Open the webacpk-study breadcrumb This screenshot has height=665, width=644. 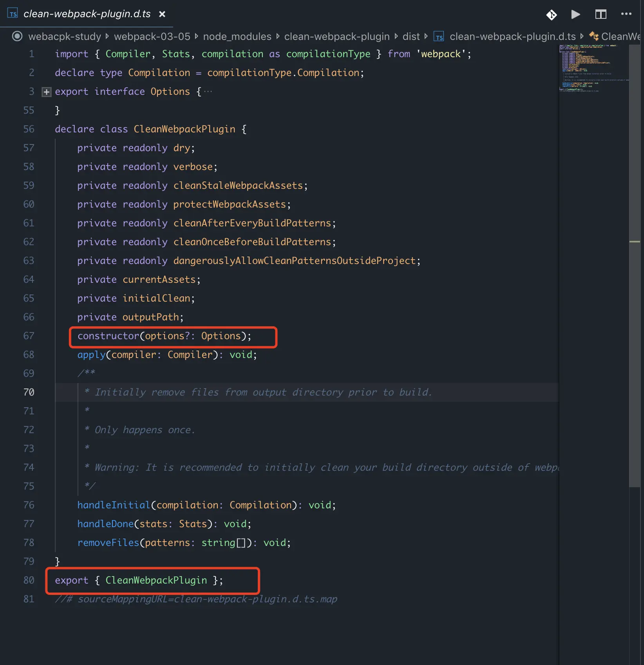(x=65, y=36)
